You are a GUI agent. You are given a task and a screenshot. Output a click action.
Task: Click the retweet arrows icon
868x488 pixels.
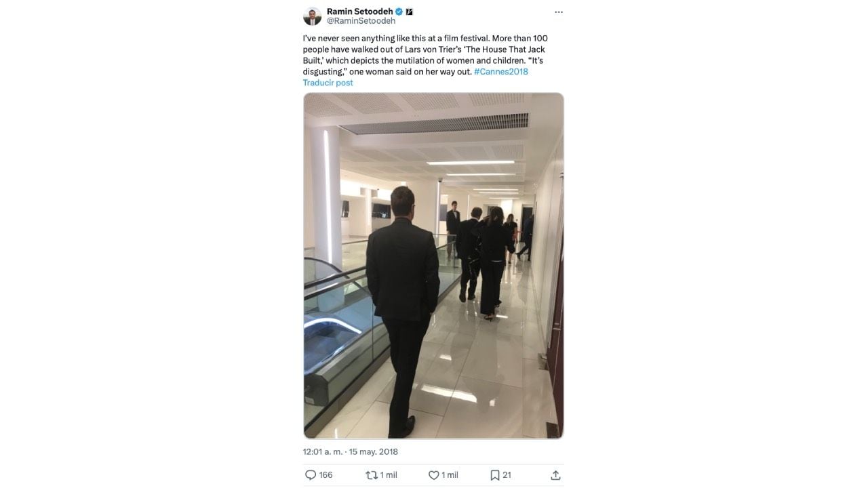[372, 475]
